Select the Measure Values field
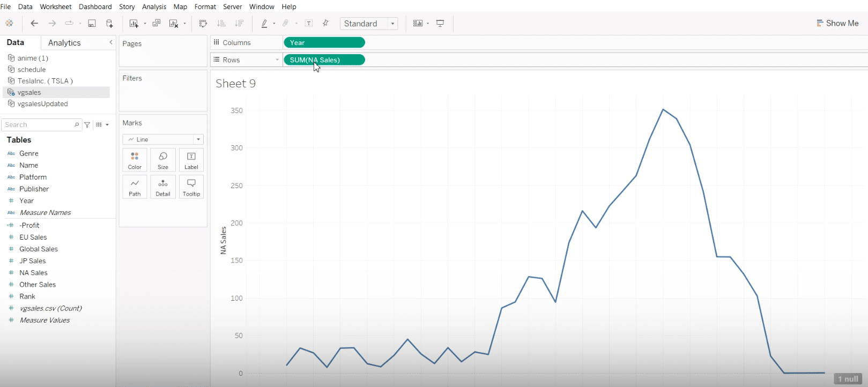 click(44, 320)
